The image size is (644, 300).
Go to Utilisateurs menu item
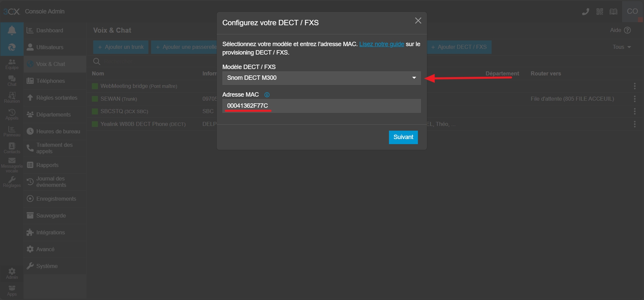tap(55, 47)
